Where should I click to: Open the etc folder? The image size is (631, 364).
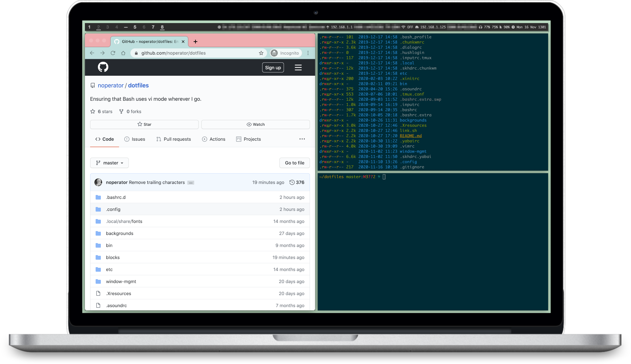[109, 269]
